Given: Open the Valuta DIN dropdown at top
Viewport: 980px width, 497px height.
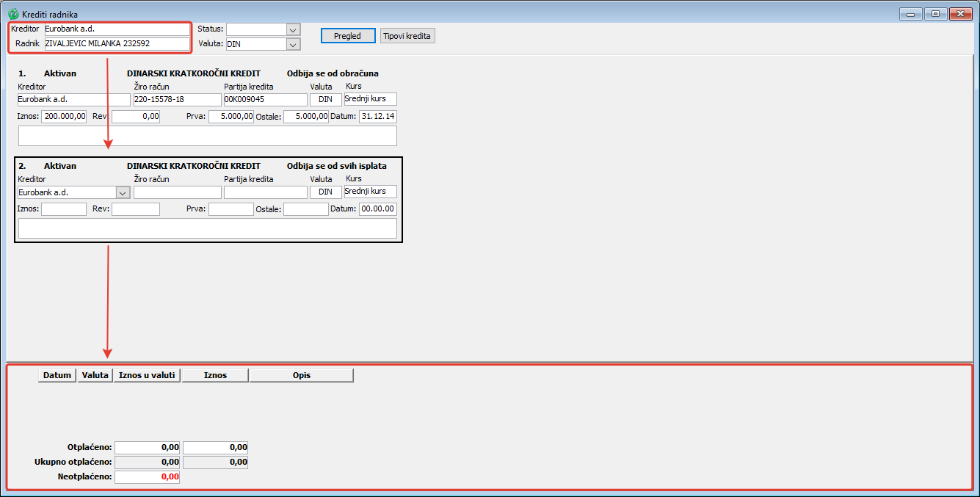Looking at the screenshot, I should pos(294,44).
